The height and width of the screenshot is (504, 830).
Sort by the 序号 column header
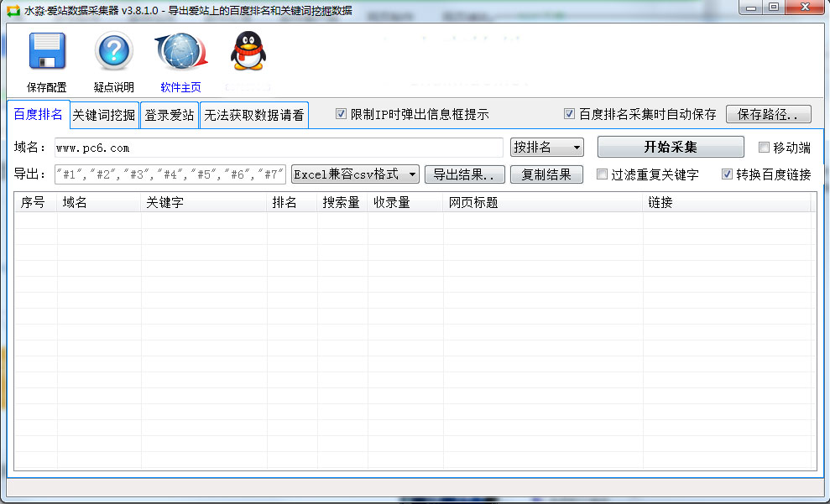(x=35, y=203)
